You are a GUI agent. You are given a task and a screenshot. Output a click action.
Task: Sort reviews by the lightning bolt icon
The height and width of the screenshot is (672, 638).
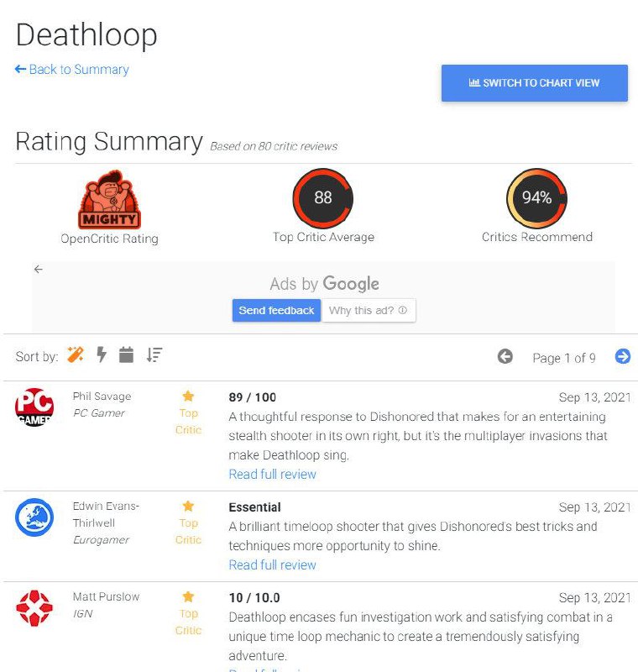tap(102, 354)
